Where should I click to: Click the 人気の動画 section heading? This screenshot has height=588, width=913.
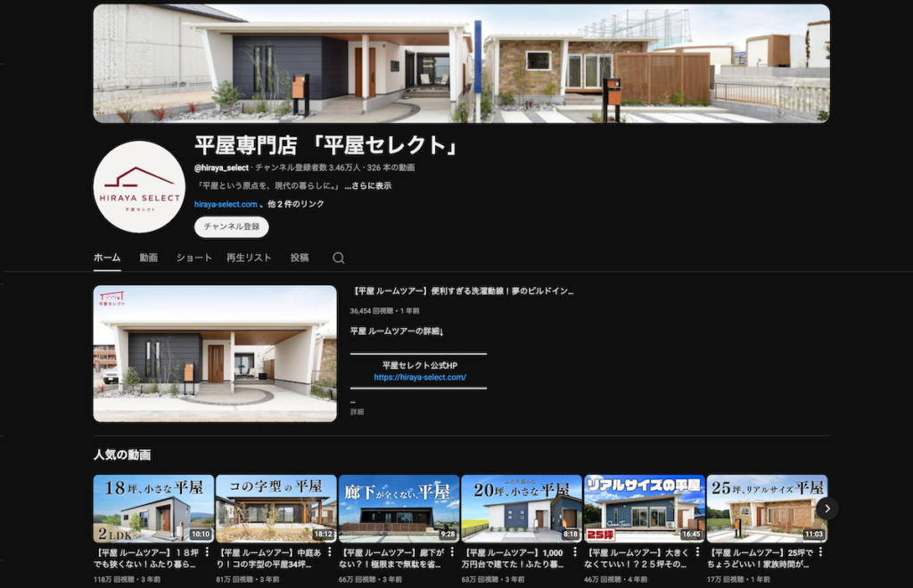(x=122, y=454)
